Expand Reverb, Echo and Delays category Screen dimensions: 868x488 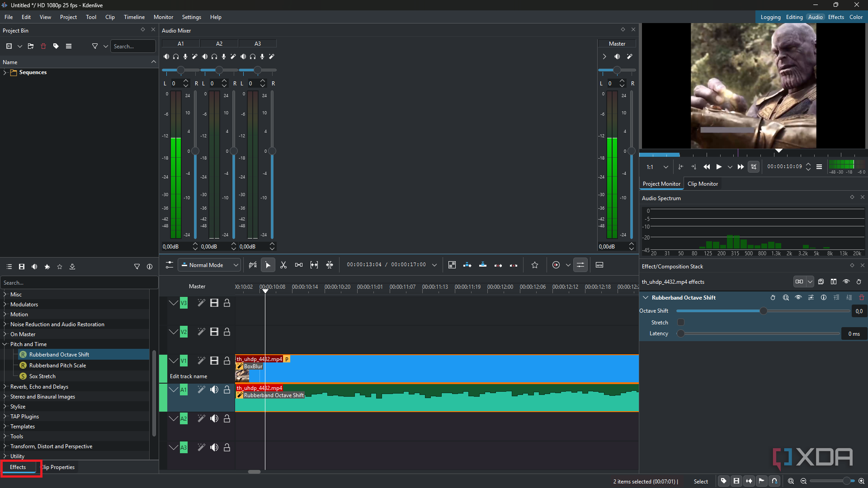(x=5, y=387)
